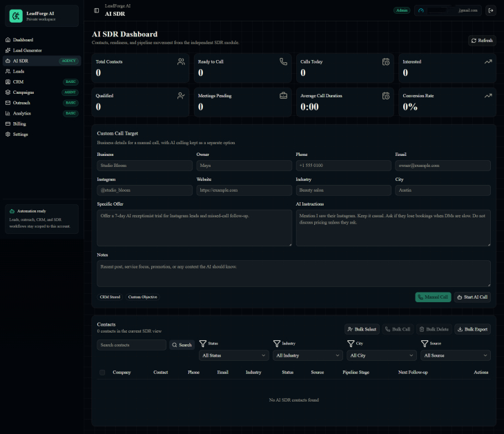This screenshot has height=434, width=504.
Task: Open the All Source dropdown
Action: tap(456, 355)
